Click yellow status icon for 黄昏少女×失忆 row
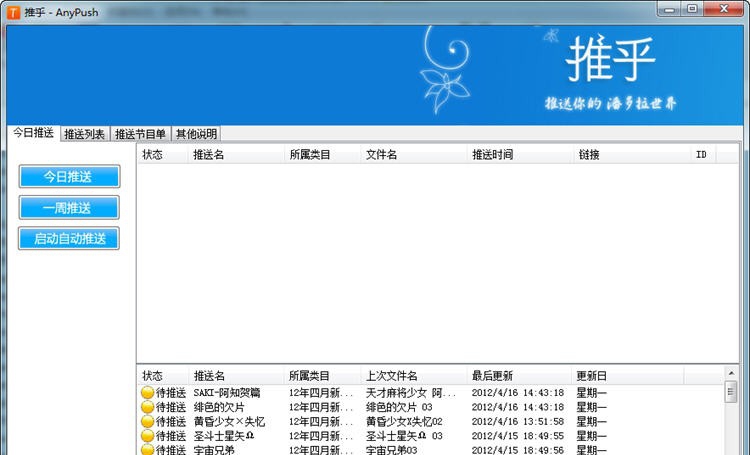The image size is (750, 455). pos(147,422)
